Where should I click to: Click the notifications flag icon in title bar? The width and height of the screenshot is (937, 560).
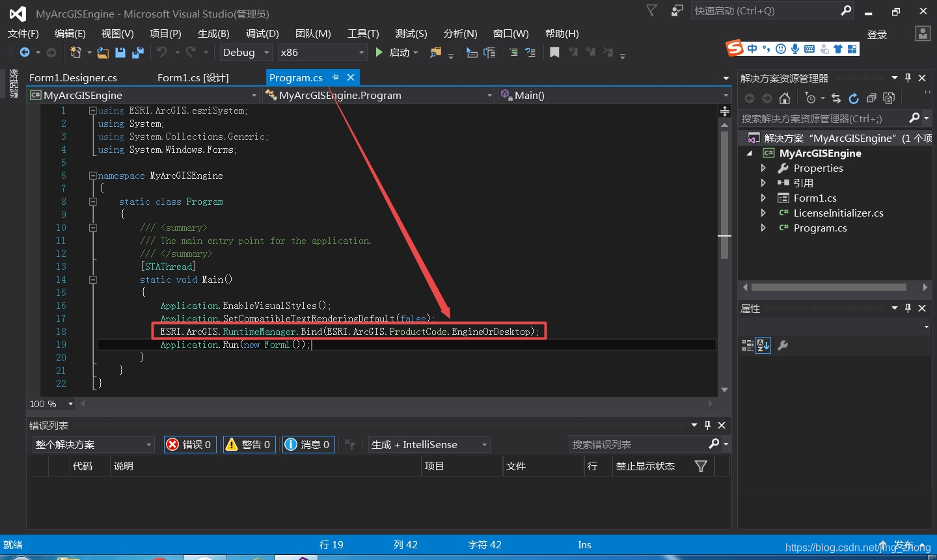point(651,10)
